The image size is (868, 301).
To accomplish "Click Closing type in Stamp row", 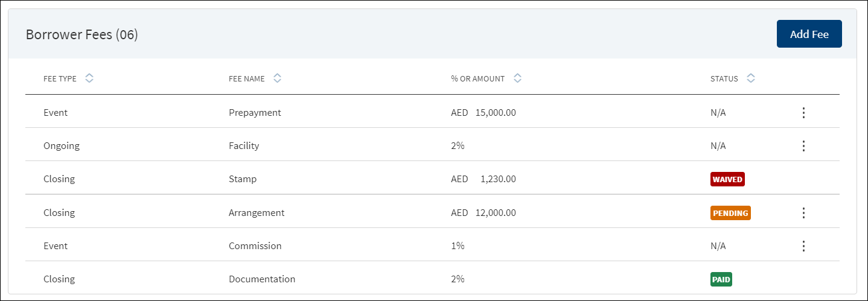I will coord(59,179).
